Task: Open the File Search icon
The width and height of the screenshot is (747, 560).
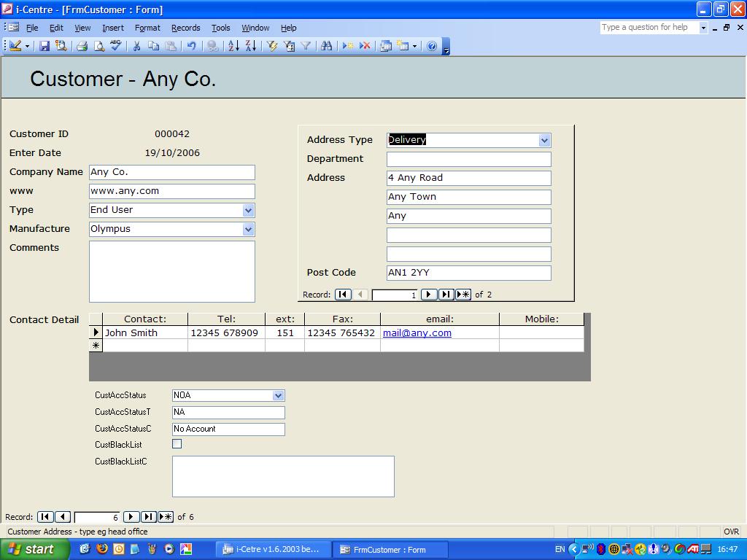Action: tap(61, 46)
